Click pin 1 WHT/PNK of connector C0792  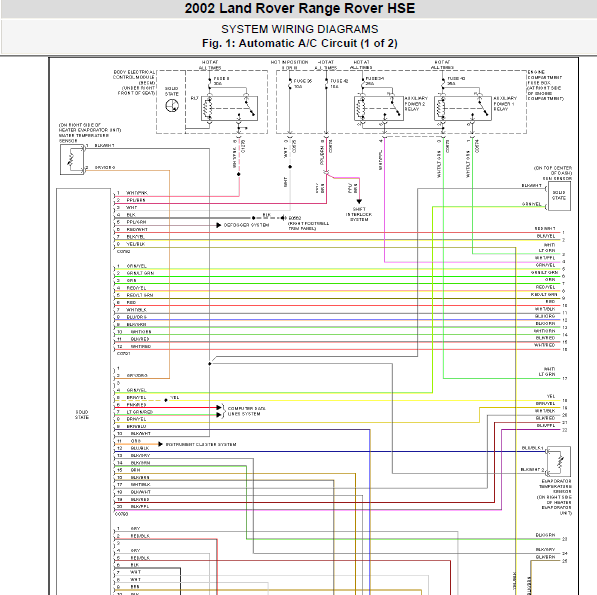pos(132,193)
